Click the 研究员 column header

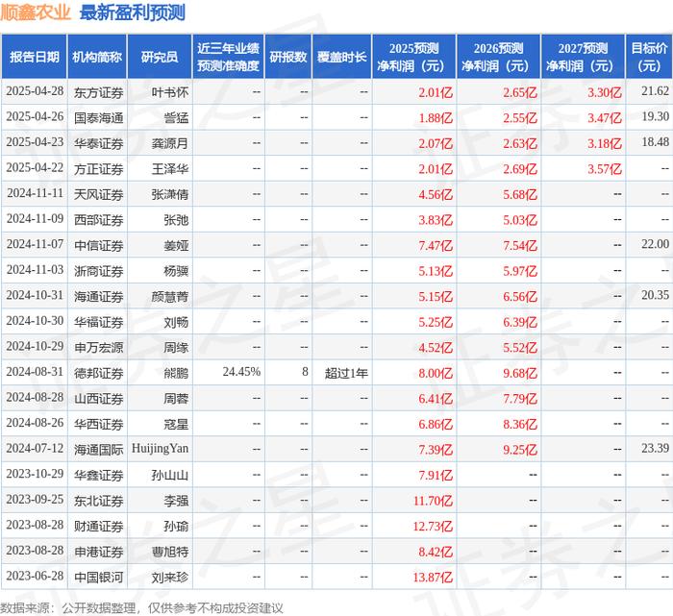coord(160,57)
